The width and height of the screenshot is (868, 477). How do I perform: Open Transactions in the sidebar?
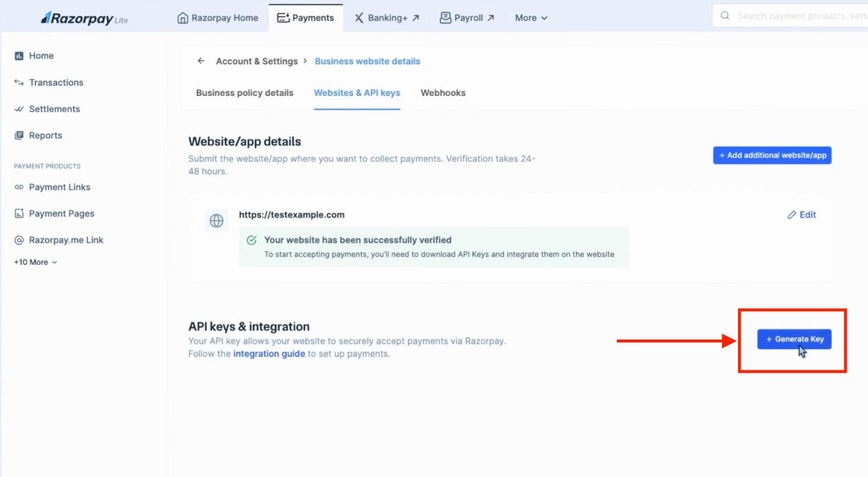coord(49,82)
